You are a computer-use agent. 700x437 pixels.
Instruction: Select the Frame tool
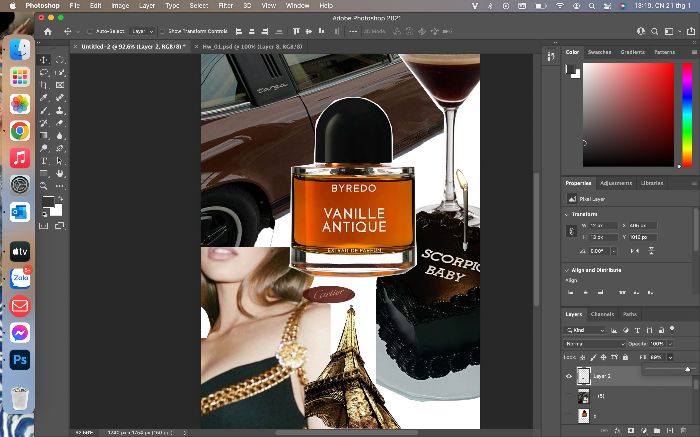coord(60,85)
